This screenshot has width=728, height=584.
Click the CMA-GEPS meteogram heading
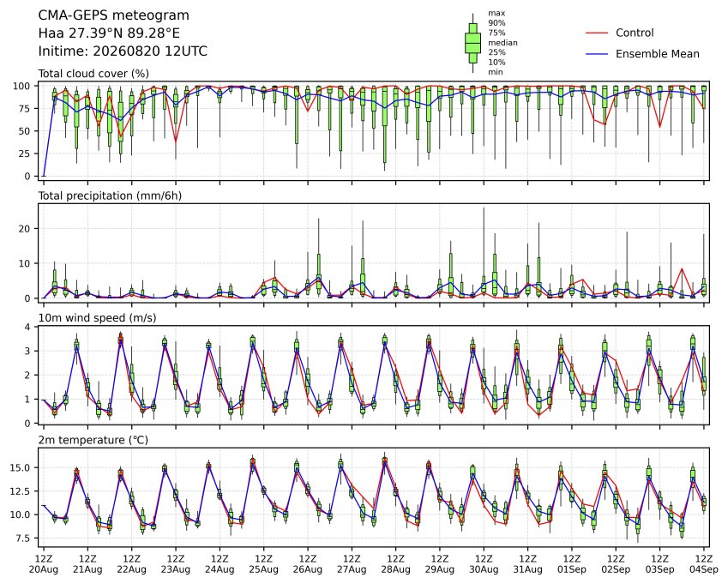(114, 15)
